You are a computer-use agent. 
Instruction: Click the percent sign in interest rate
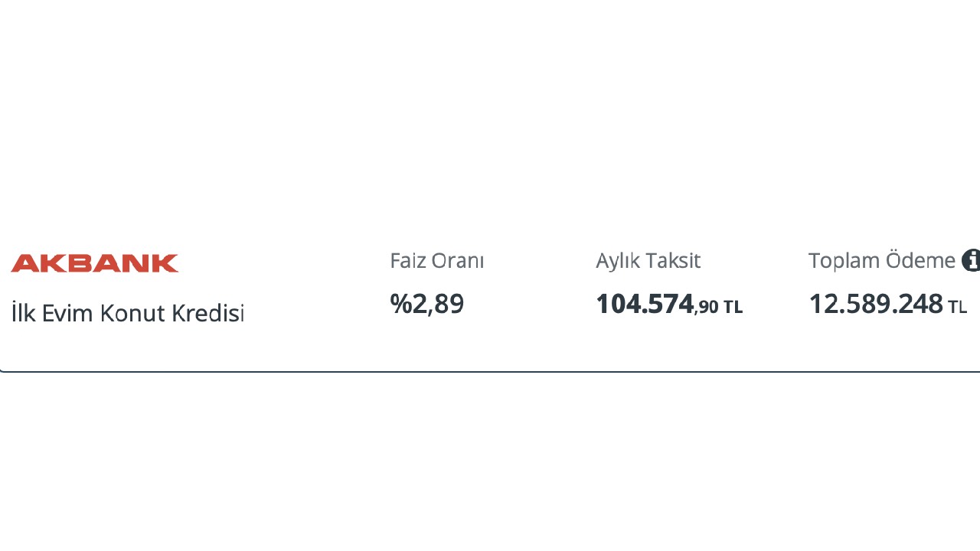pyautogui.click(x=401, y=304)
